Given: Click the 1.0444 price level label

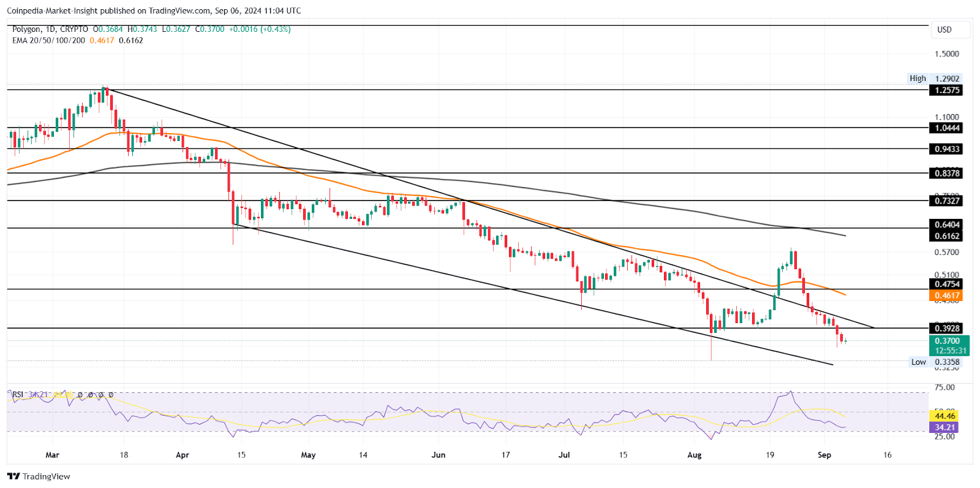Looking at the screenshot, I should point(947,128).
